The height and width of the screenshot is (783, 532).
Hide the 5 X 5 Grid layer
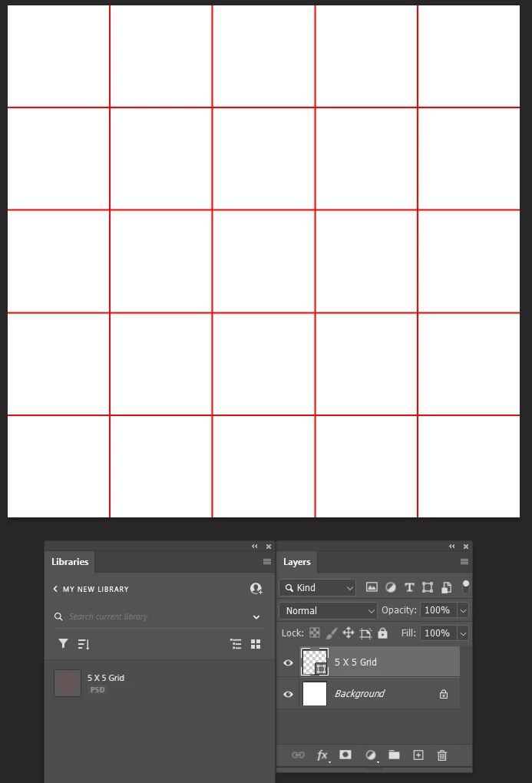pyautogui.click(x=288, y=662)
